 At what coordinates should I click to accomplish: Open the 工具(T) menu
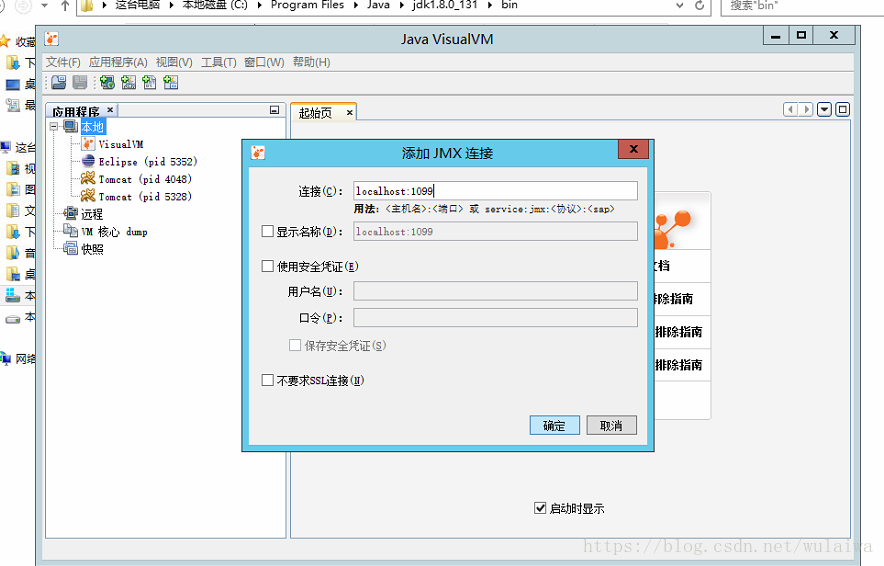219,62
